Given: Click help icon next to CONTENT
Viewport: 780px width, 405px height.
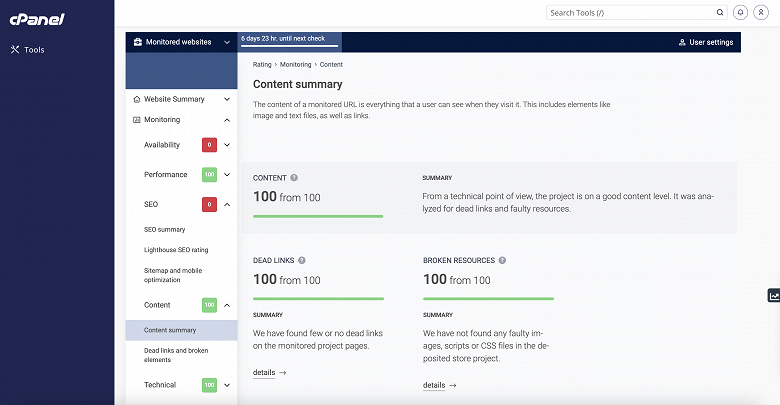Looking at the screenshot, I should pyautogui.click(x=294, y=177).
